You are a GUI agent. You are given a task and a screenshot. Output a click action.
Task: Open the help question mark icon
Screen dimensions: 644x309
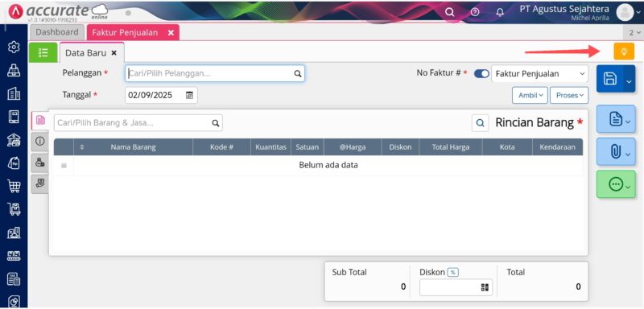click(x=475, y=12)
